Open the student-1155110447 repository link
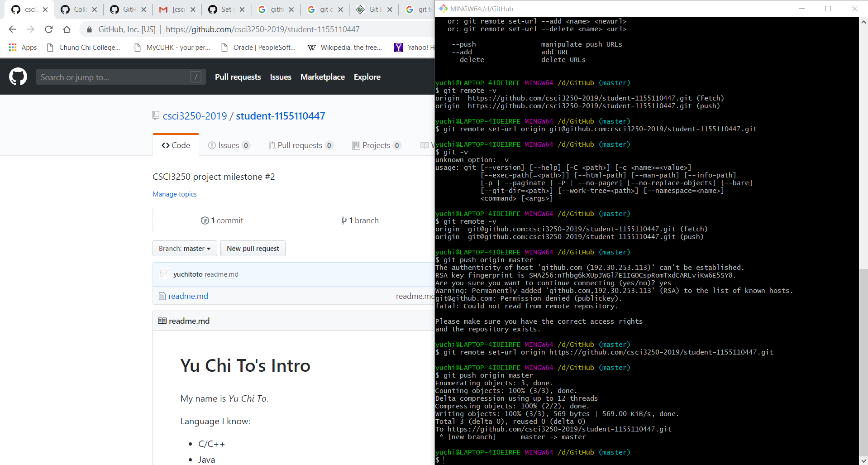This screenshot has height=465, width=868. click(281, 116)
